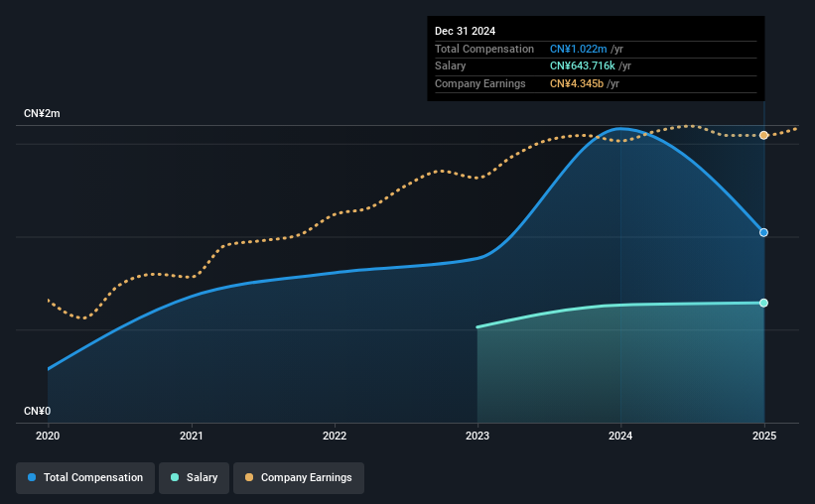
Task: Click the 2024 x-axis label
Action: [x=620, y=436]
